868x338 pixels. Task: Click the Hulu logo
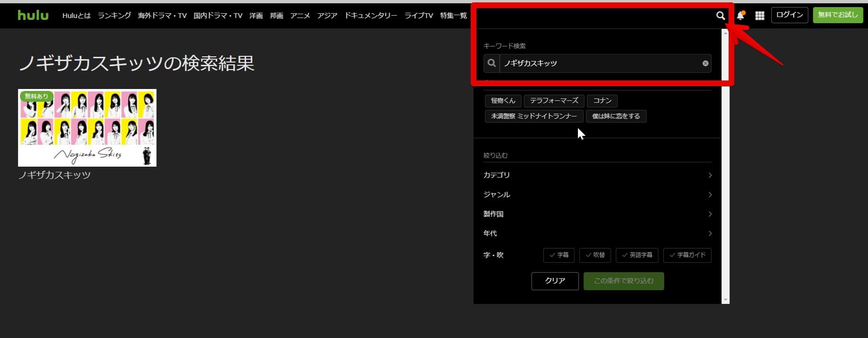pos(33,15)
